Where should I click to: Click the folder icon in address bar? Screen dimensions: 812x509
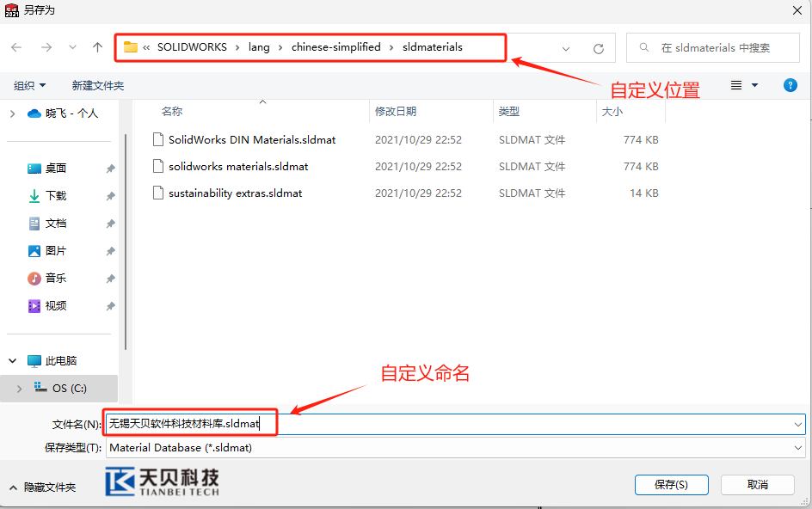coord(131,47)
